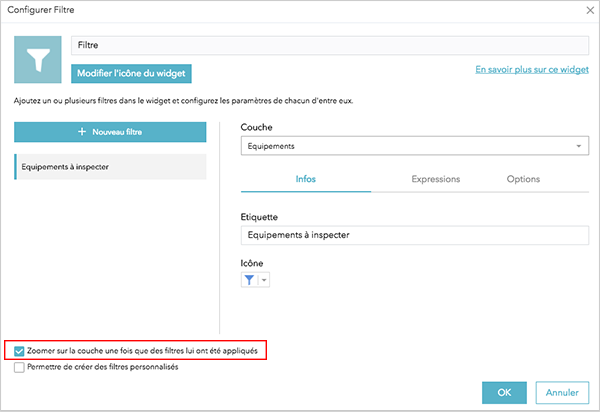Click the plus icon on Nouveau filtre
The image size is (600, 413).
(82, 133)
